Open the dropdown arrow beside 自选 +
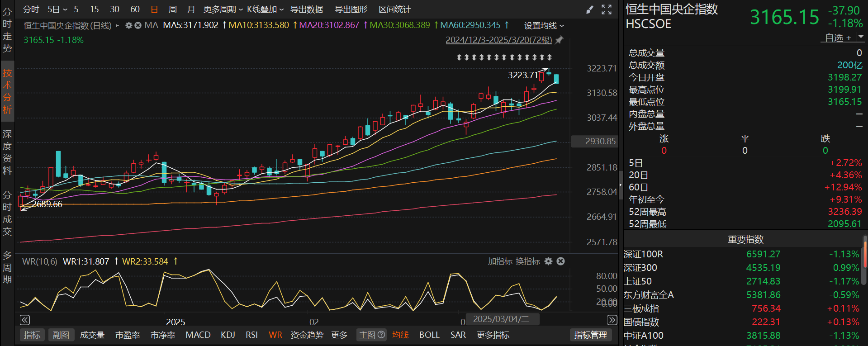Image resolution: width=868 pixels, height=346 pixels. [860, 37]
